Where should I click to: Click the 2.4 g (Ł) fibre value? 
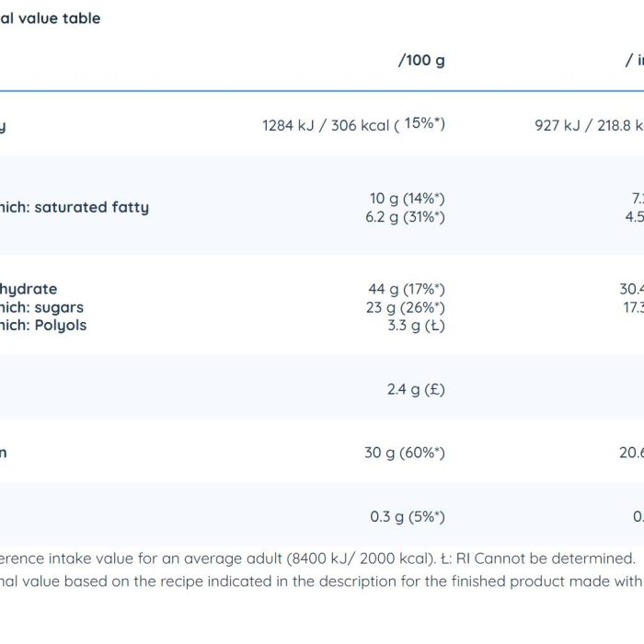point(416,389)
